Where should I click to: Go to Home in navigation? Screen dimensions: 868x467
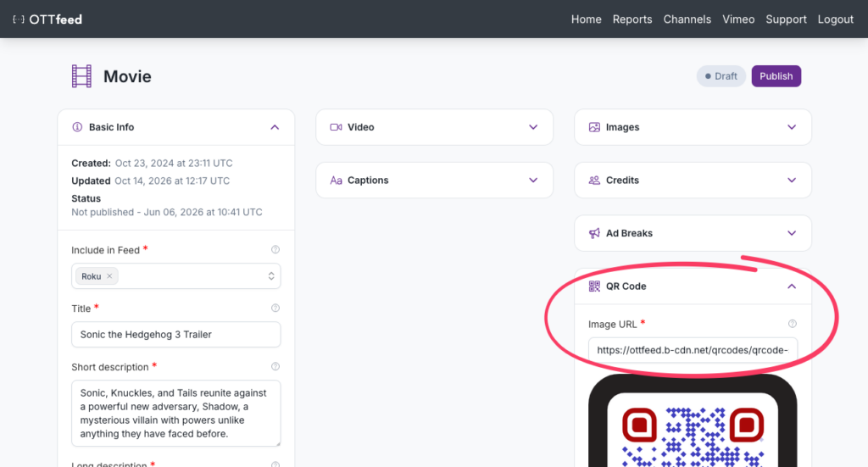587,19
